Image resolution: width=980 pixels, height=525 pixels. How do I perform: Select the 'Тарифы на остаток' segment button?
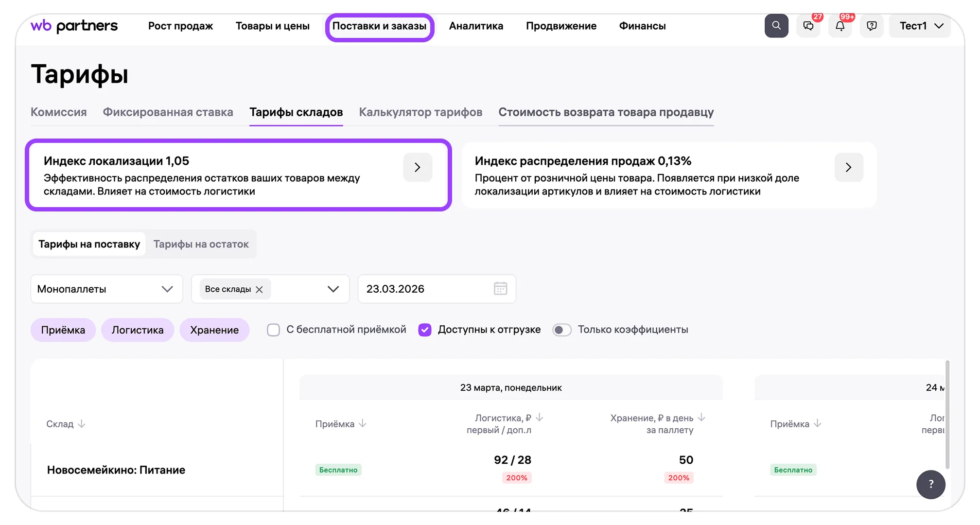click(201, 244)
